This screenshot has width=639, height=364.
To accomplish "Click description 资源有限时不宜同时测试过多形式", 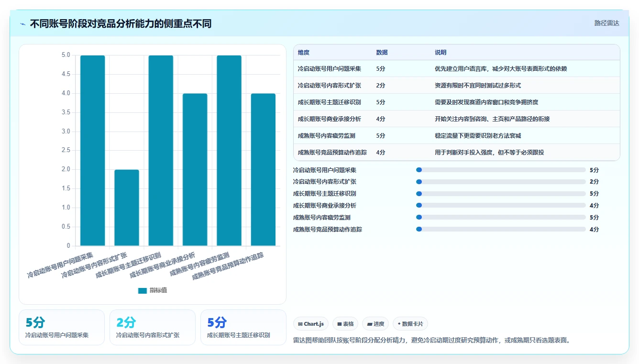I will click(x=478, y=86).
